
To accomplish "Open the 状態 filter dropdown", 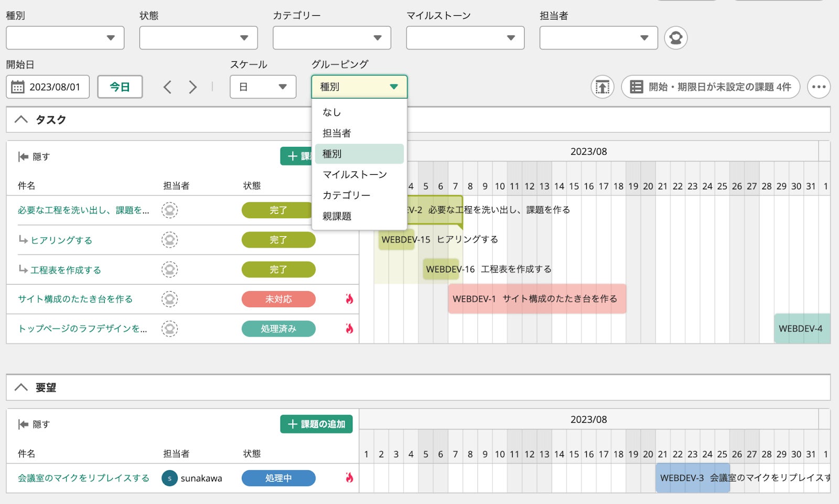I will [199, 38].
